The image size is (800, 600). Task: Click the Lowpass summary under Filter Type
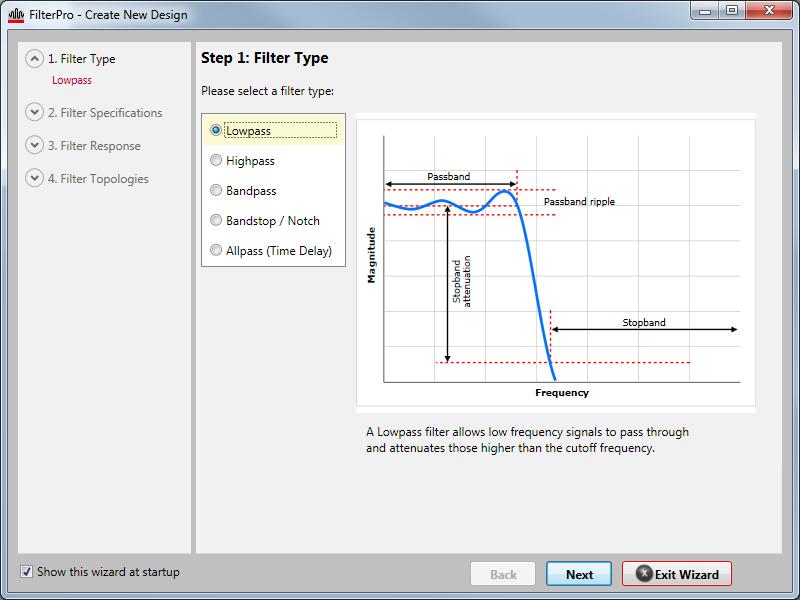pyautogui.click(x=72, y=80)
